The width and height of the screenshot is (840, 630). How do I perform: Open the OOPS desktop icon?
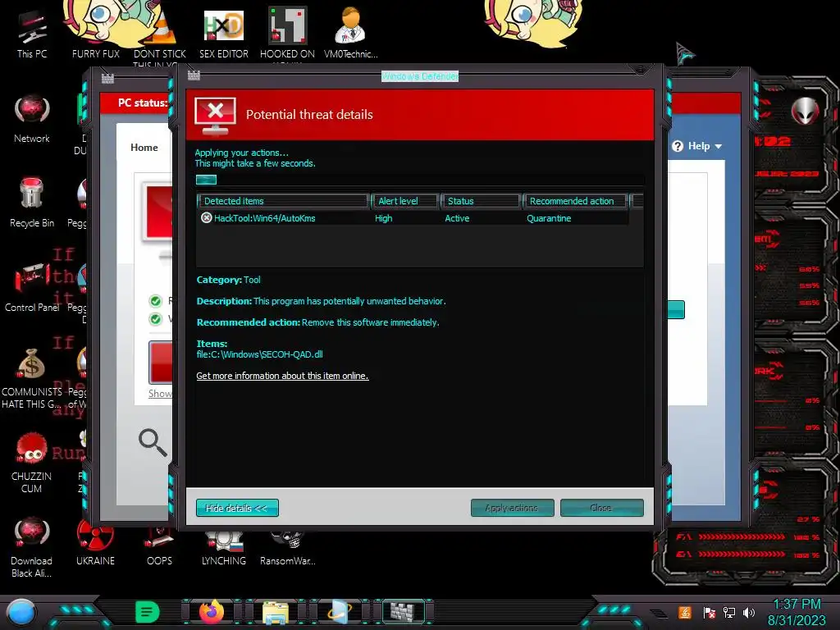click(159, 546)
